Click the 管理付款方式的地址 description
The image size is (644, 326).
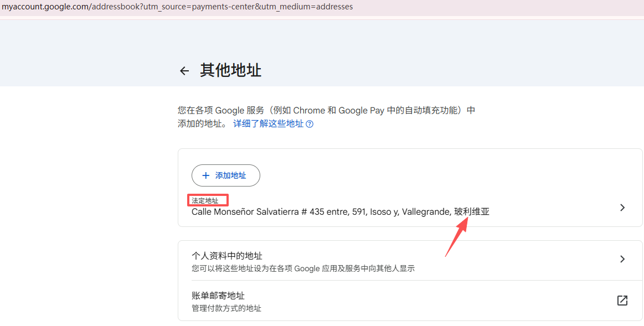pos(226,308)
